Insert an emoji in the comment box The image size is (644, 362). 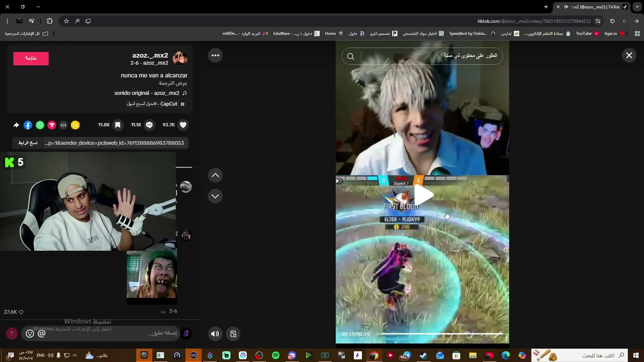tap(30, 333)
